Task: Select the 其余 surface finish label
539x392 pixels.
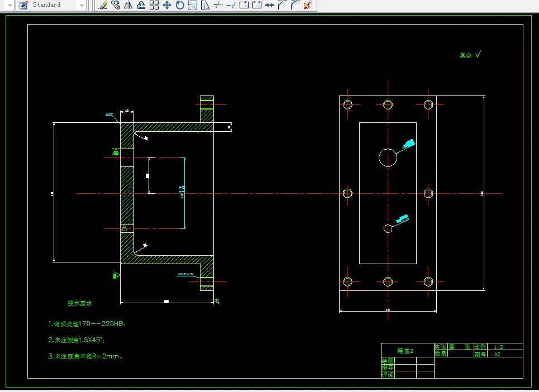Action: pyautogui.click(x=466, y=55)
